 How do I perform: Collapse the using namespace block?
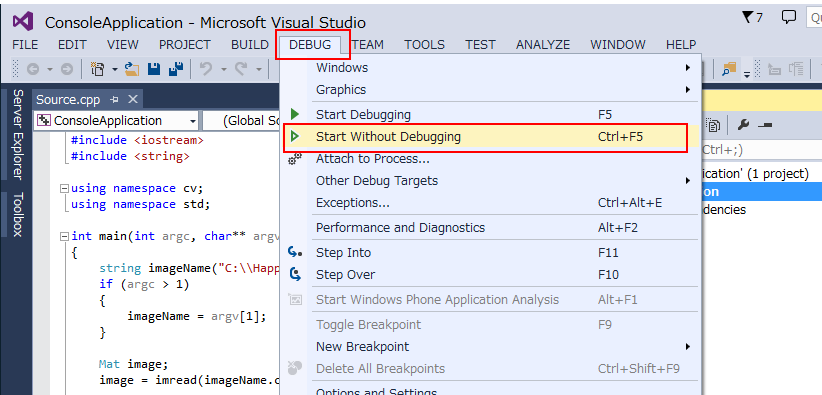(64, 188)
